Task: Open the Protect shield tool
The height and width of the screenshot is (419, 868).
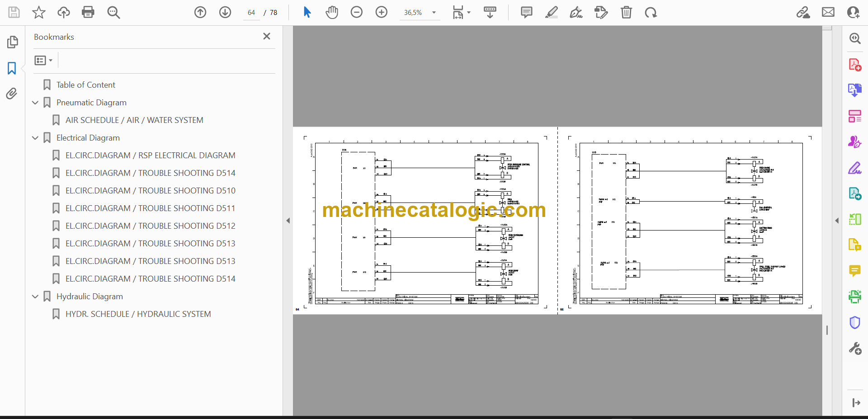Action: point(854,322)
